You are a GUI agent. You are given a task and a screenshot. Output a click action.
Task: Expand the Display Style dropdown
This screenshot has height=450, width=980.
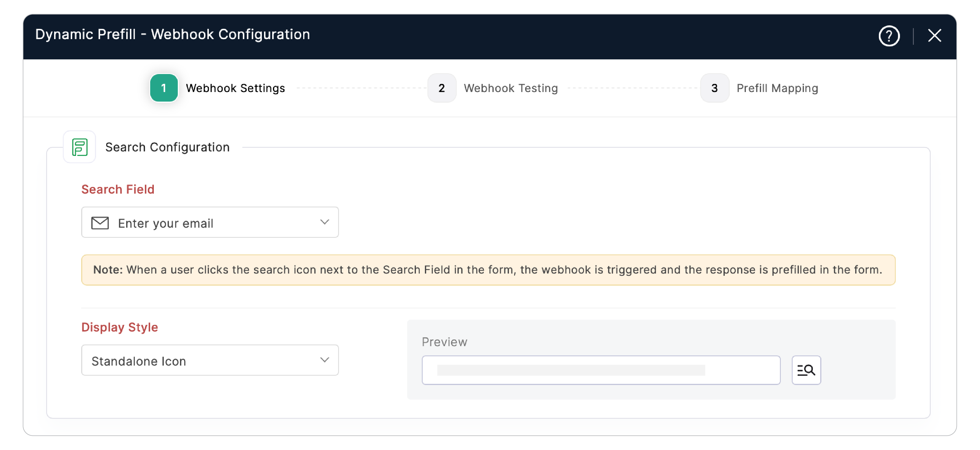pyautogui.click(x=210, y=360)
